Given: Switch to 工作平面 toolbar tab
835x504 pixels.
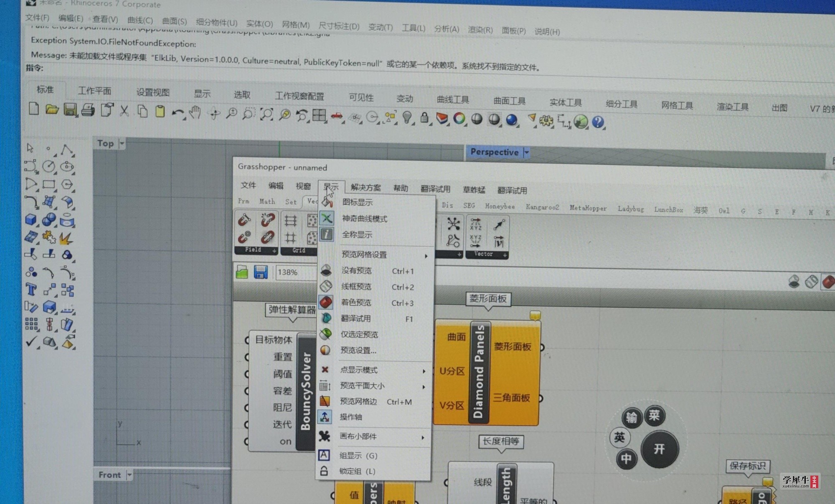Looking at the screenshot, I should (95, 91).
